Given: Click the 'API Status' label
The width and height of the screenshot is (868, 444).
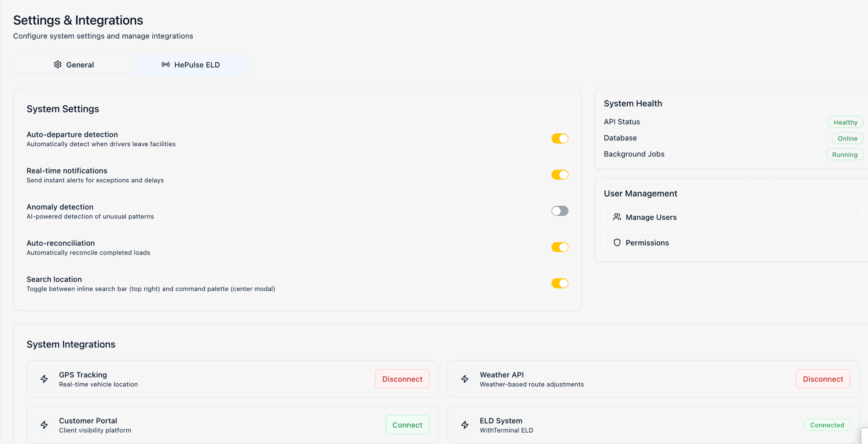Looking at the screenshot, I should pos(622,122).
